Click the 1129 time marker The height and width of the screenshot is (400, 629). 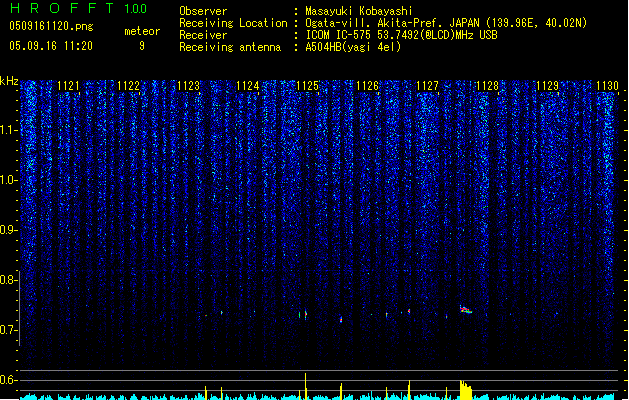tap(547, 86)
